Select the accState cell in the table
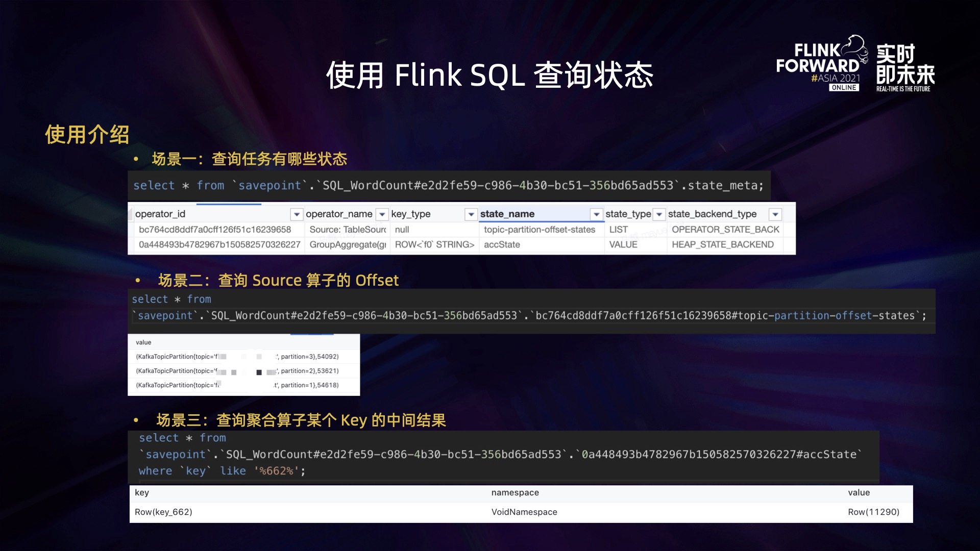Image resolution: width=980 pixels, height=551 pixels. click(502, 245)
